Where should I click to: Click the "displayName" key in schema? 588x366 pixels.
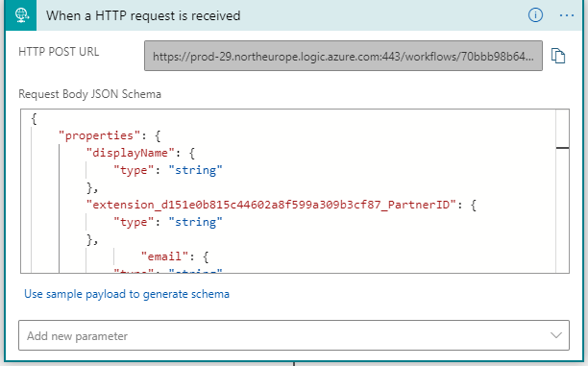click(x=130, y=153)
